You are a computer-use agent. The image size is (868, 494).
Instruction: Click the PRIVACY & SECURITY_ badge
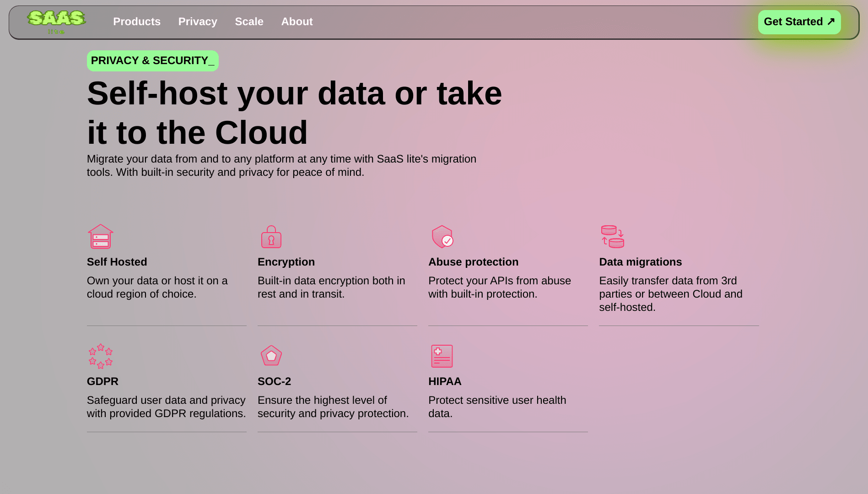(153, 61)
